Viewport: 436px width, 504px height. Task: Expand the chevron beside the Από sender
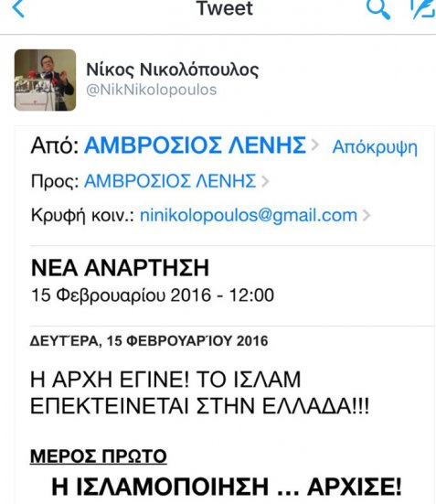(315, 145)
